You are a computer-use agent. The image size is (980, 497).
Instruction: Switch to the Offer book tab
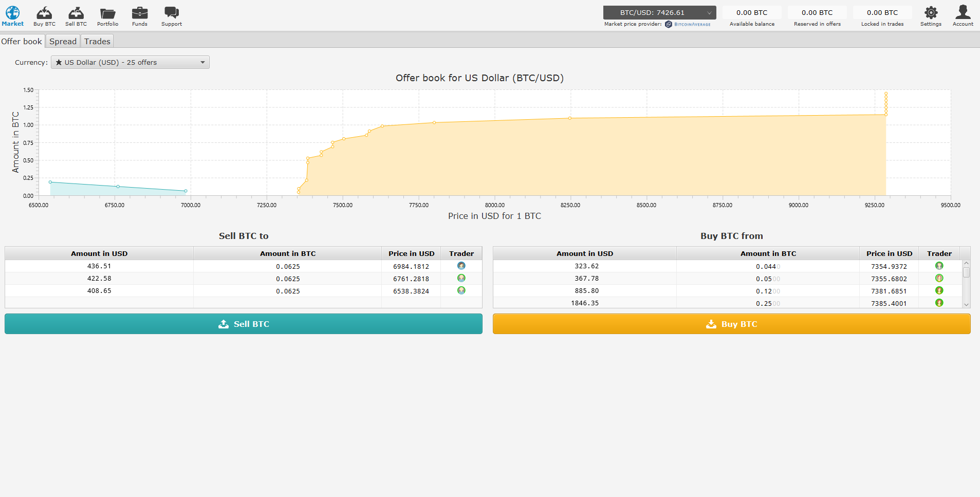[22, 41]
